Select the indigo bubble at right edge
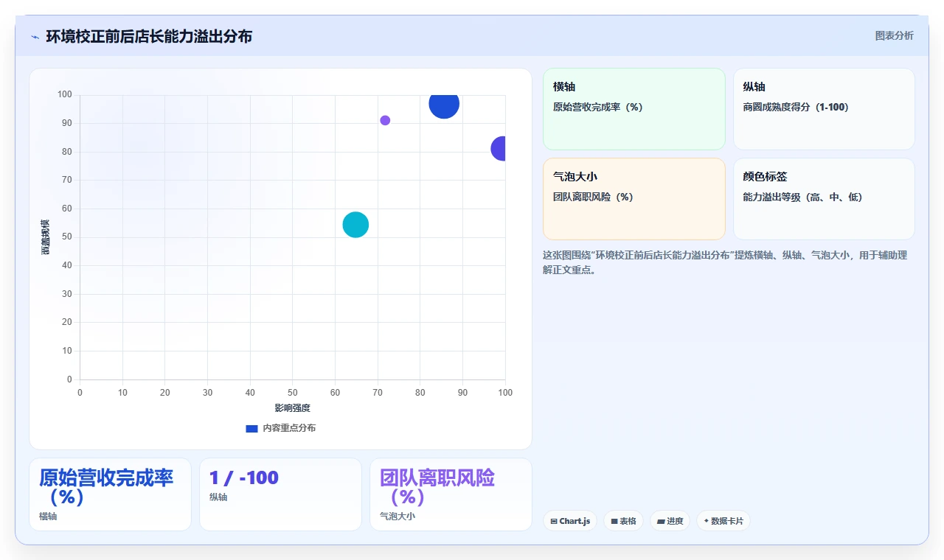Viewport: 944px width, 560px height. 499,149
